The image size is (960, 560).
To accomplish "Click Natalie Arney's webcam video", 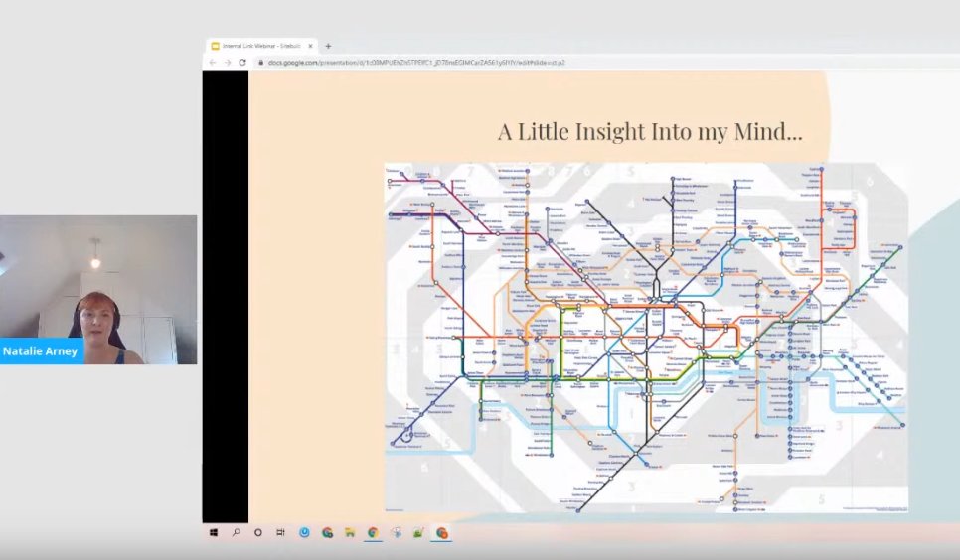I will pyautogui.click(x=98, y=290).
